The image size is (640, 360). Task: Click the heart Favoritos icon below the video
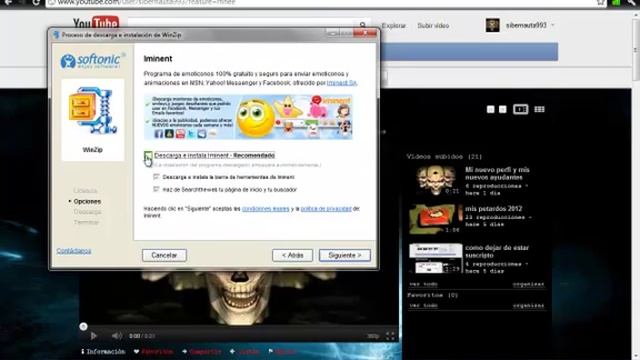pyautogui.click(x=136, y=351)
